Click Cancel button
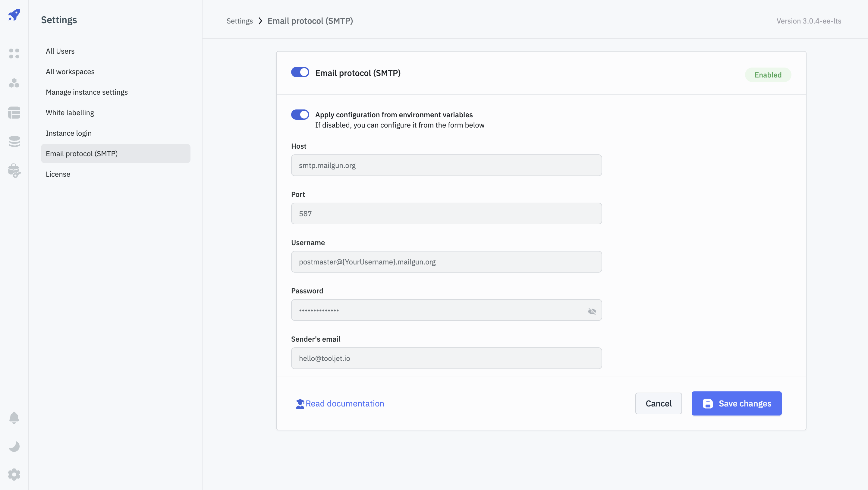This screenshot has height=490, width=868. point(659,403)
